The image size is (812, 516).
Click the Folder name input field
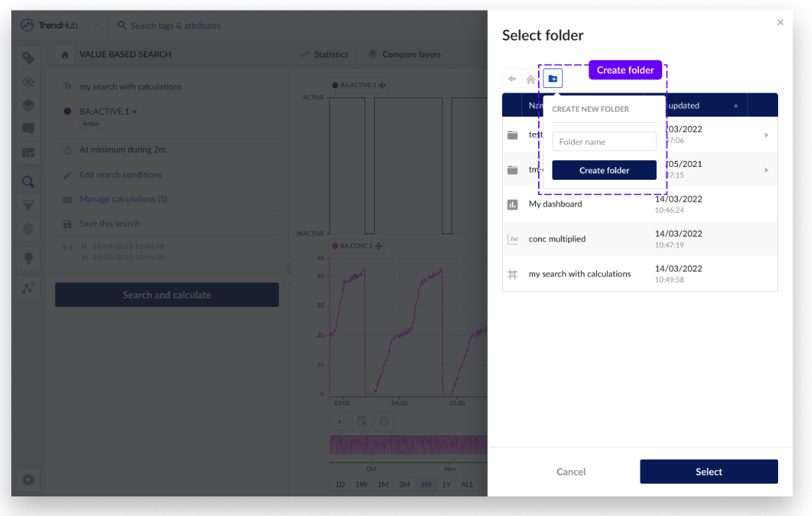click(x=604, y=141)
